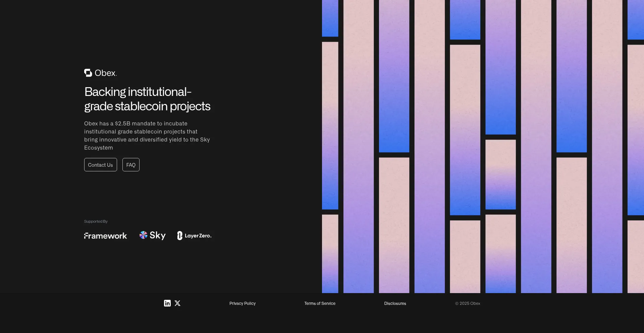Click the Obex wordmark text

pos(106,73)
